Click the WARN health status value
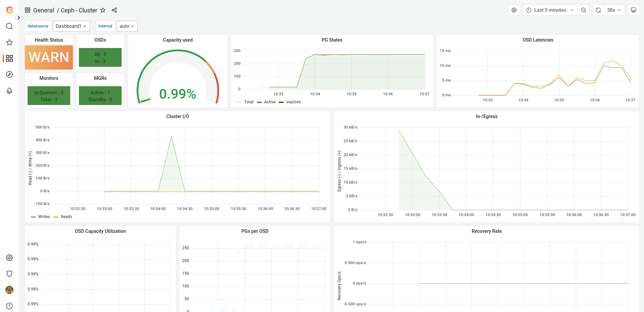 click(49, 57)
